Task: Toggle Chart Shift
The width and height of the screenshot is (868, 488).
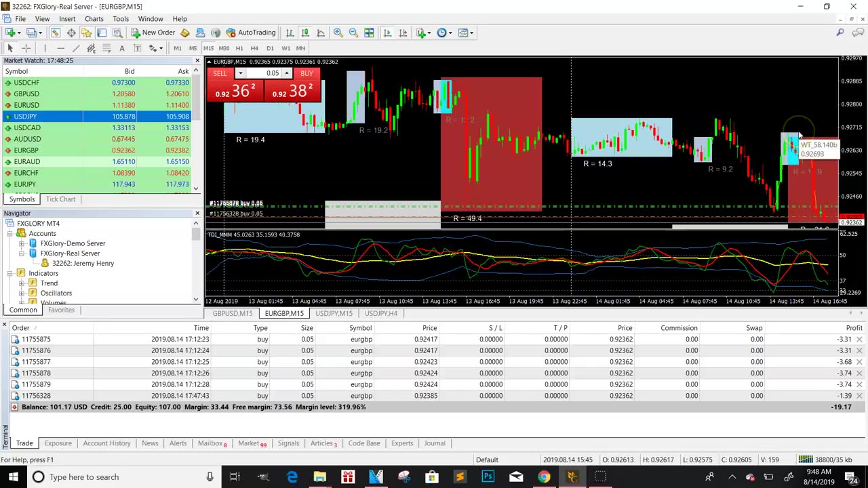Action: coord(403,33)
